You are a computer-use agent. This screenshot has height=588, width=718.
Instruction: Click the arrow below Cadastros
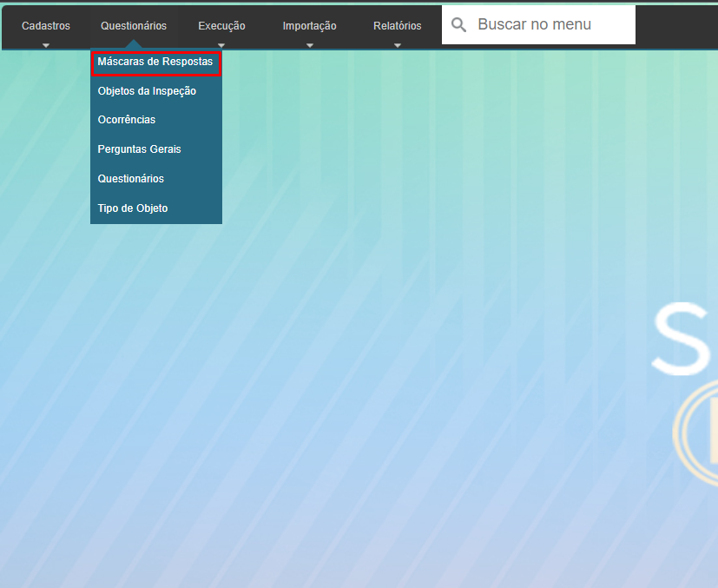(46, 44)
